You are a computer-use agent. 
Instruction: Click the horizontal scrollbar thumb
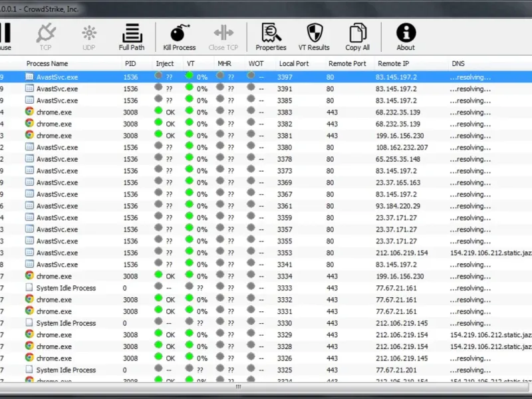(x=239, y=386)
